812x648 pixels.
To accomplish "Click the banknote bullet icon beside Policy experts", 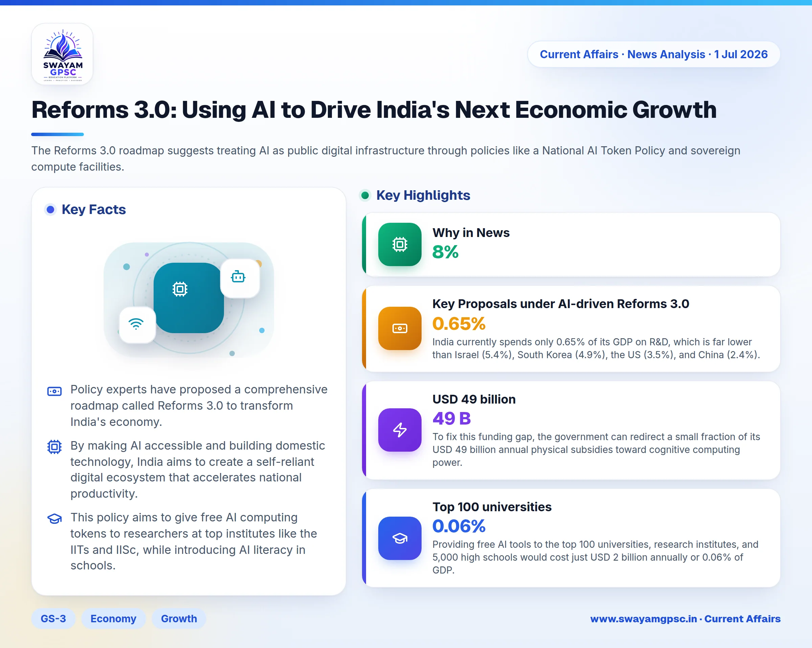I will (x=54, y=391).
